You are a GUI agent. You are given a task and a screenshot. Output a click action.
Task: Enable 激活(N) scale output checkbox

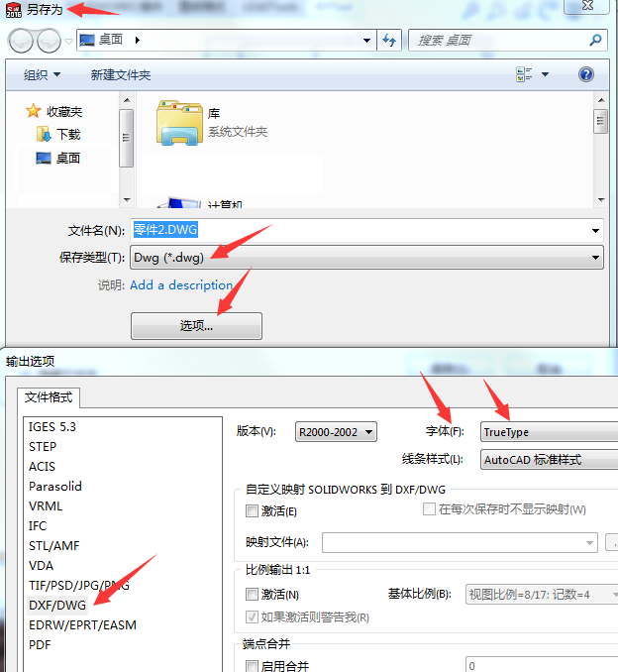click(x=252, y=594)
